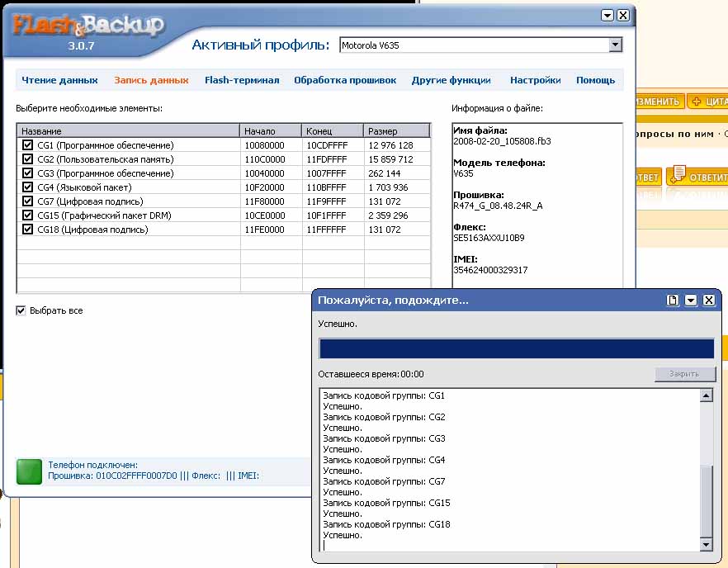Image resolution: width=728 pixels, height=568 pixels.
Task: Minimize the progress dialog with its arrow icon
Action: pyautogui.click(x=691, y=300)
